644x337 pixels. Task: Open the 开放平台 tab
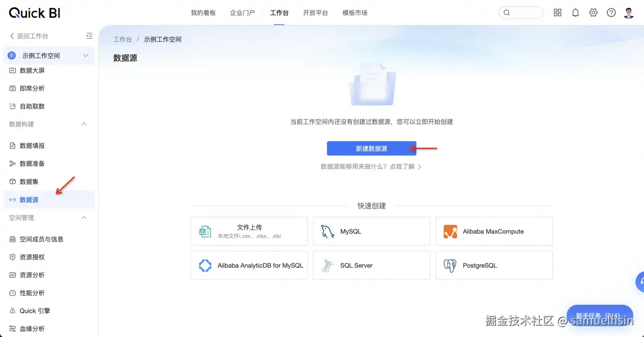316,13
